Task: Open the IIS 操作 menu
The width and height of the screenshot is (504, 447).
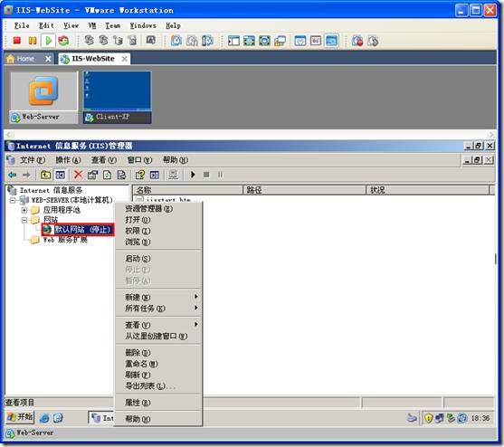Action: pos(68,160)
